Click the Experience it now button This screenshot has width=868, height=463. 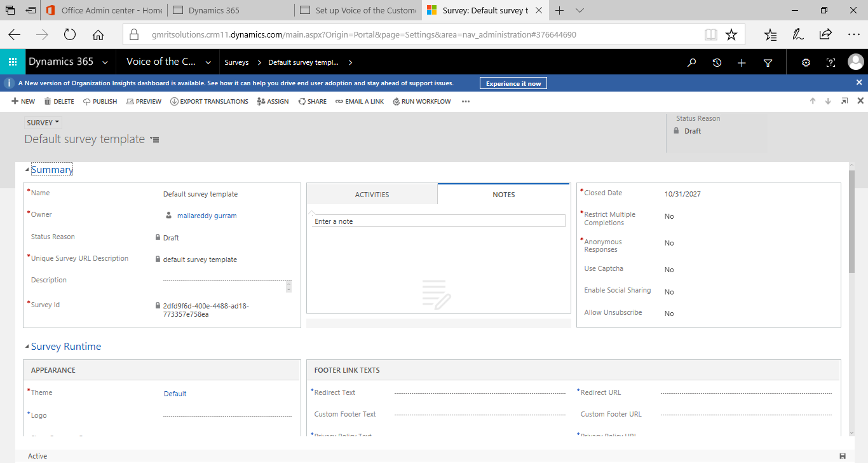[x=513, y=83]
